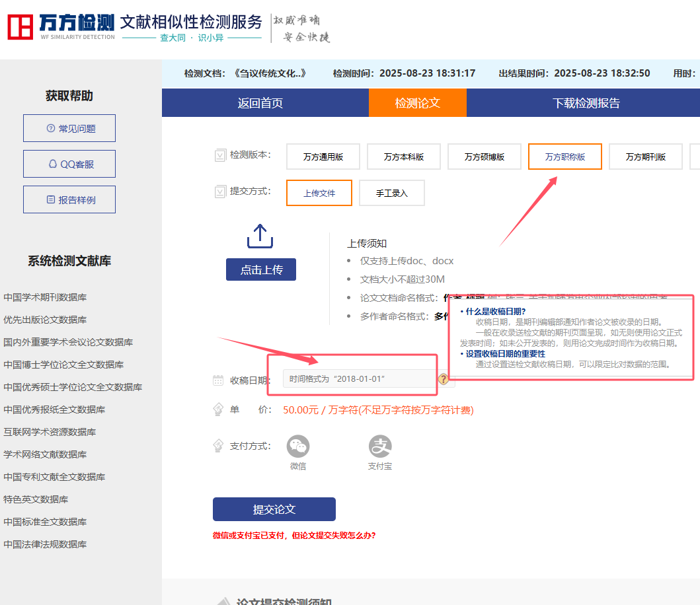Select 万方硕博版 detection version
Screen dimensions: 700x605
click(485, 157)
